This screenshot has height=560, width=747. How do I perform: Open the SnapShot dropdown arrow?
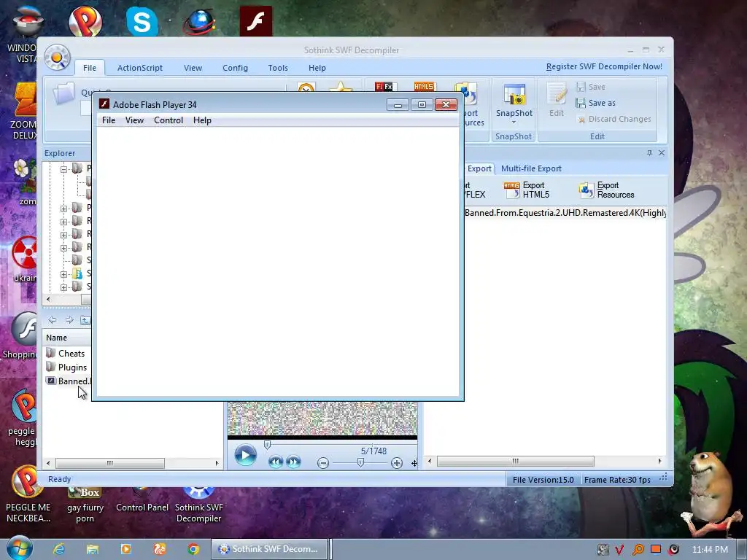(514, 122)
